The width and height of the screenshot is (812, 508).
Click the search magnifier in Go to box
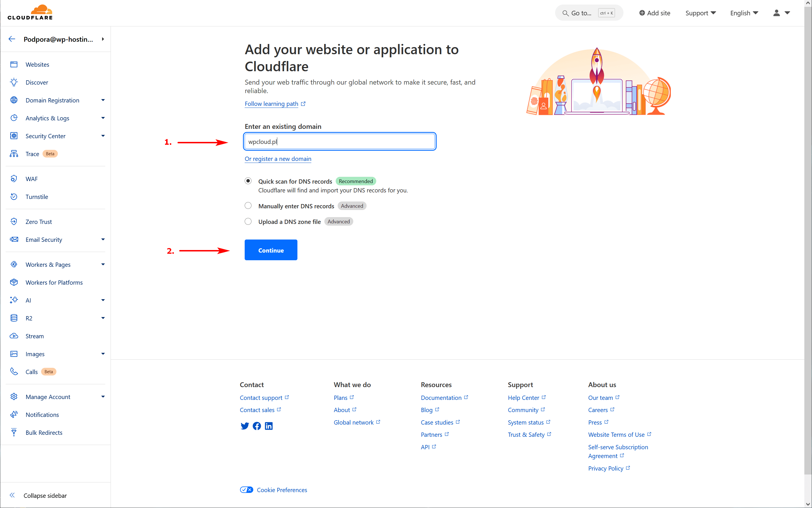coord(565,13)
